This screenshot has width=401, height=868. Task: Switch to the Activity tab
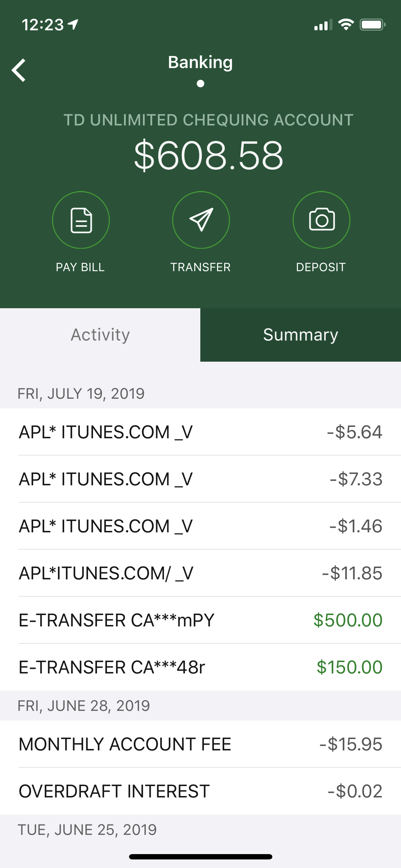click(100, 335)
